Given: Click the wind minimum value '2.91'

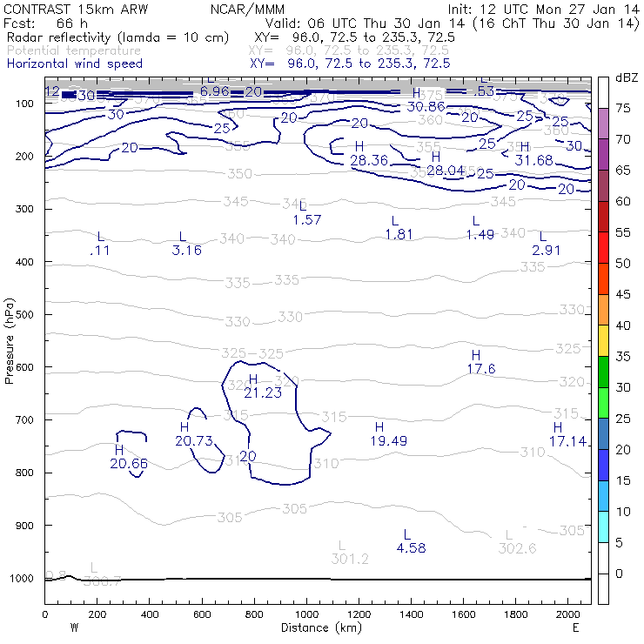Looking at the screenshot, I should coord(547,251).
